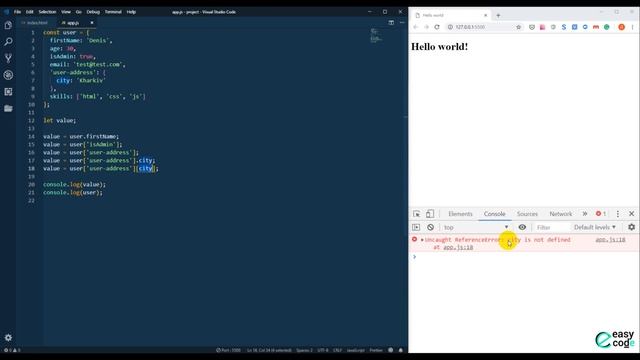Clear the console with the ban icon
The image size is (640, 360).
tap(430, 227)
